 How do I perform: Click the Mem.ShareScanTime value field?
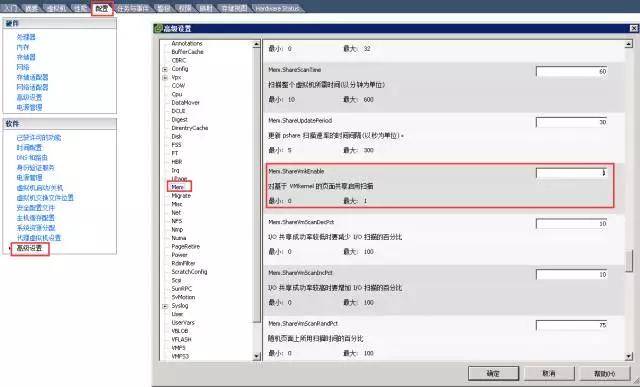click(x=571, y=71)
